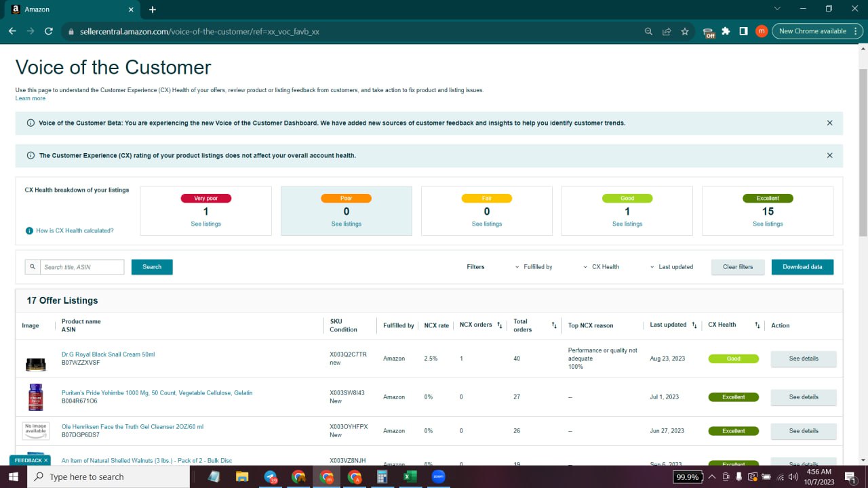
Task: Open the extension showing the Off badge
Action: [709, 32]
